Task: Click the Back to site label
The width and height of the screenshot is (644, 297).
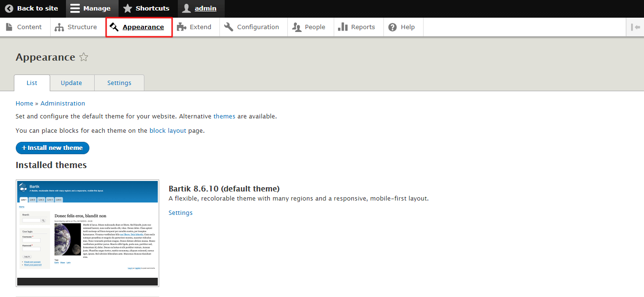Action: click(x=38, y=8)
